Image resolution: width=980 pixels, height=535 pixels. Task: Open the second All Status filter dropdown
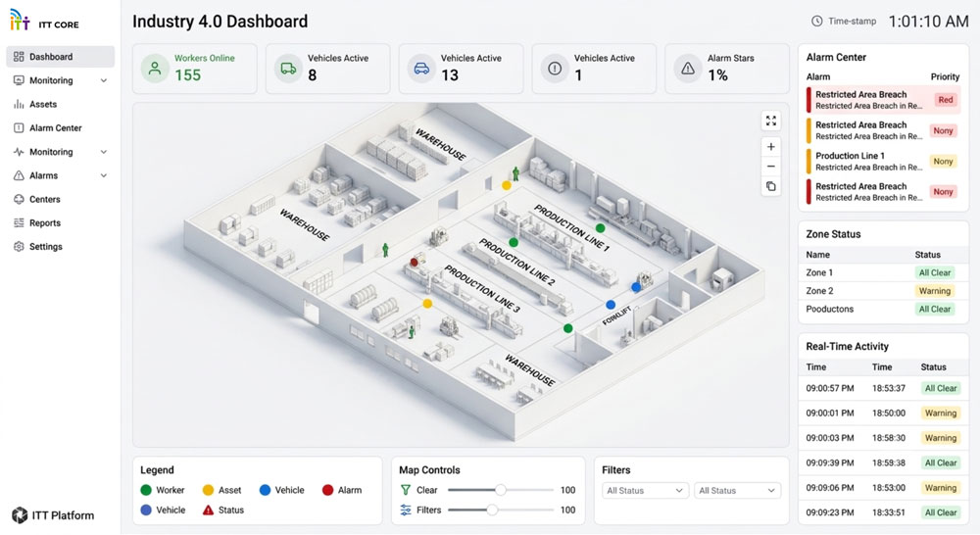[738, 491]
